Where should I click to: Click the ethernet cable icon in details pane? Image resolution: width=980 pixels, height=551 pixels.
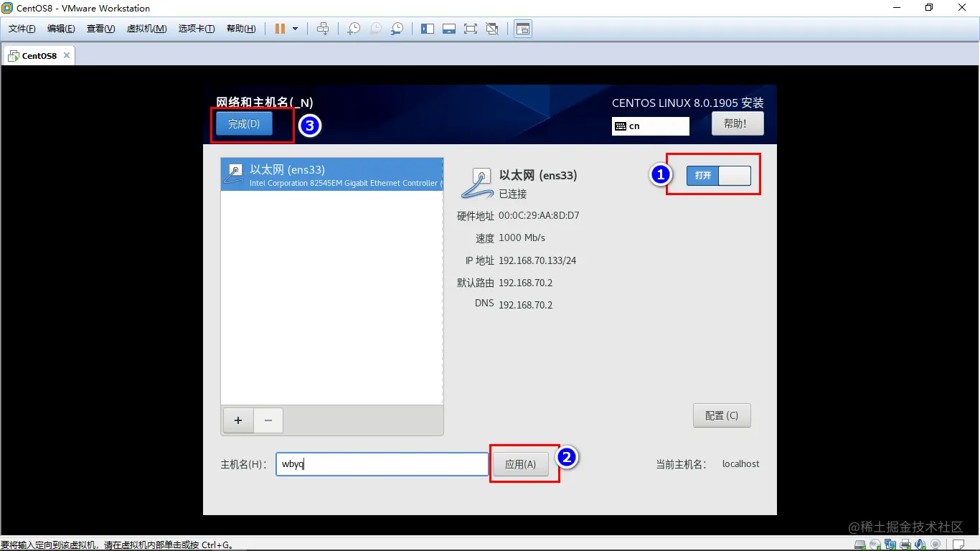(477, 182)
